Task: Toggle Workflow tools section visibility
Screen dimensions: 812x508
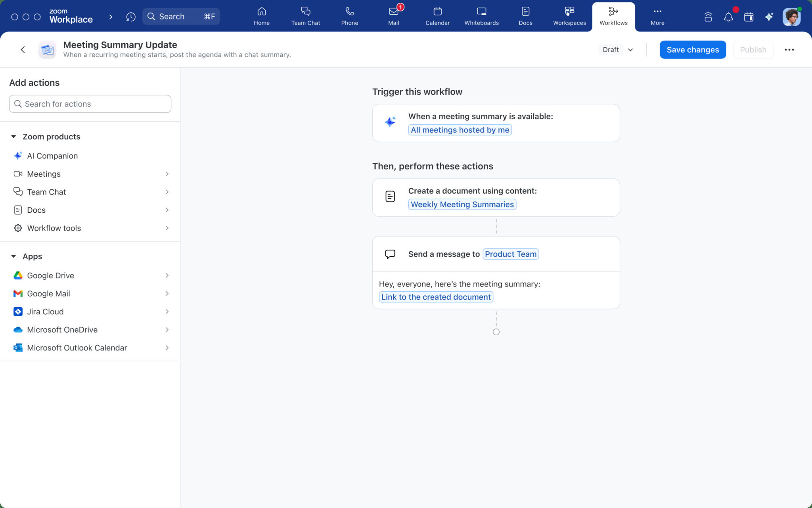Action: click(167, 228)
